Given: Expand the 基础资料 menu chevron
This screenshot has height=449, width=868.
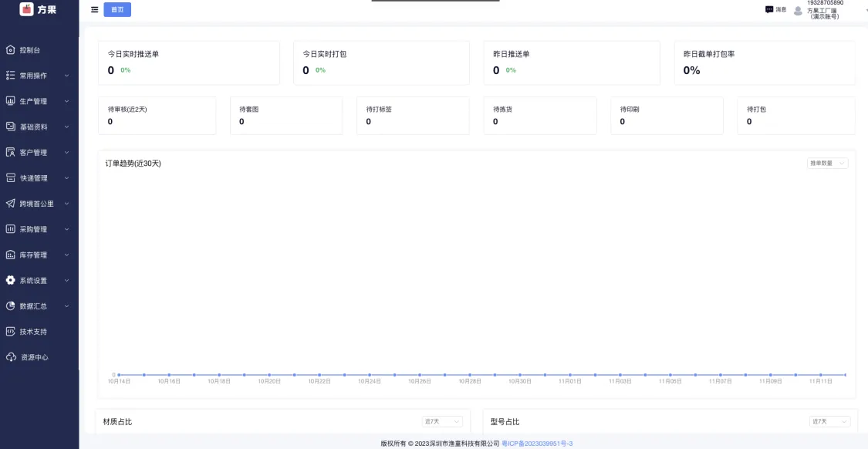Looking at the screenshot, I should tap(66, 127).
